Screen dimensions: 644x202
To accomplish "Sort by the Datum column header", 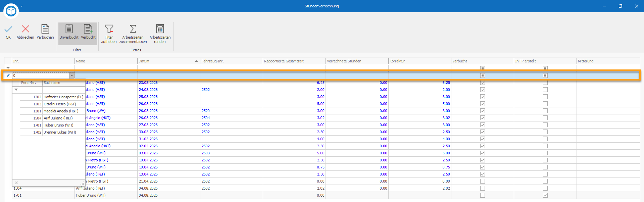I will coord(168,61).
